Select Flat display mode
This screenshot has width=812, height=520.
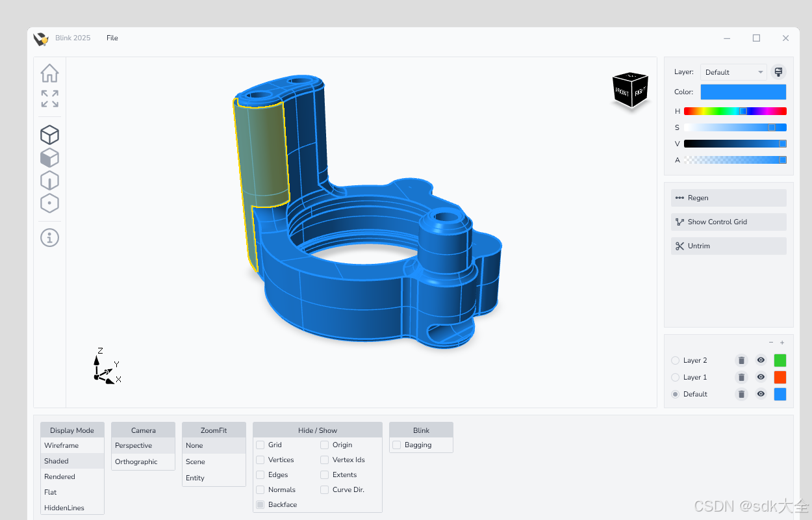(x=72, y=492)
